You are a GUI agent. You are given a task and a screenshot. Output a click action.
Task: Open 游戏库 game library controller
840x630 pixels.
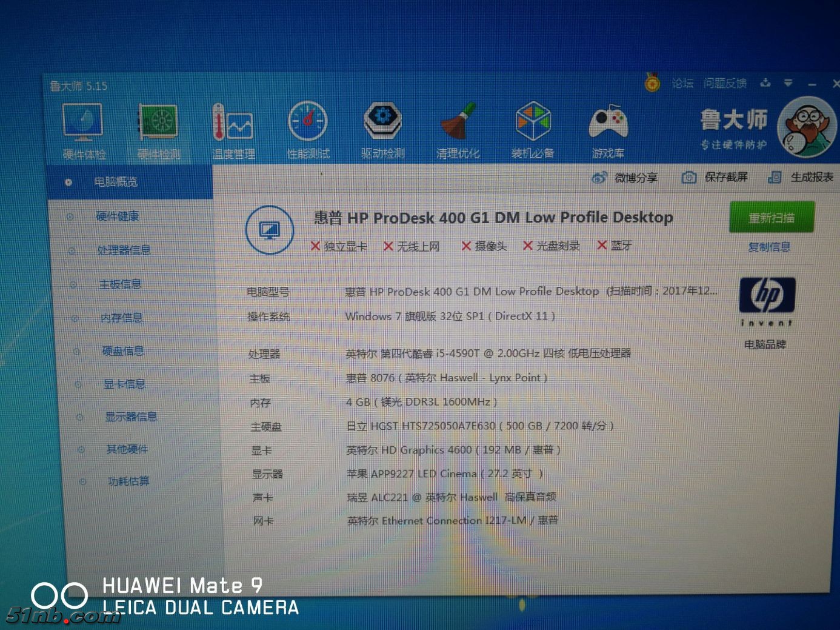click(608, 130)
